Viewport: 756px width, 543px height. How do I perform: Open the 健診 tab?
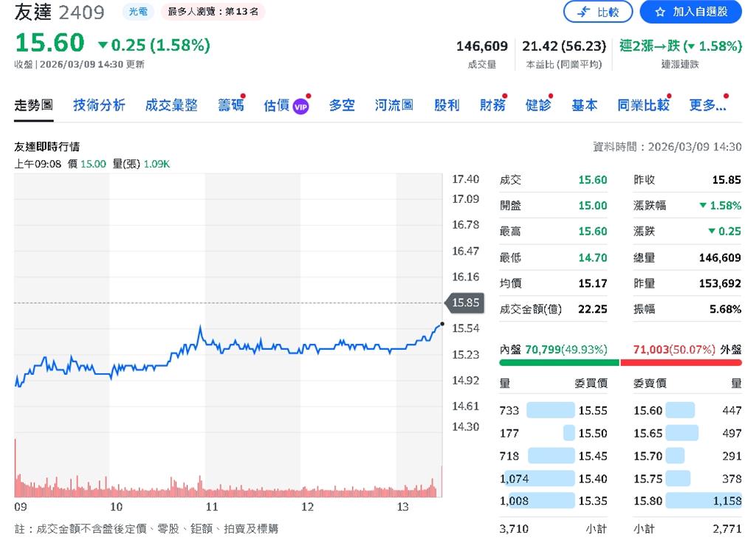point(538,106)
